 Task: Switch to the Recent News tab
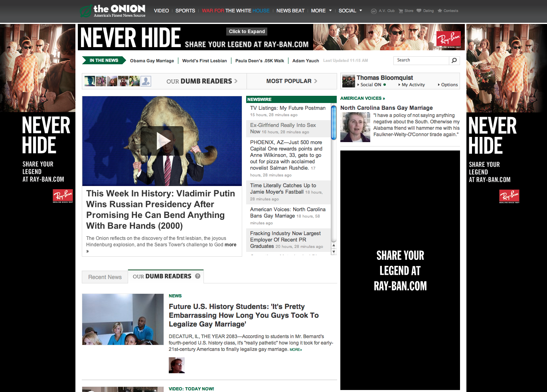click(105, 277)
